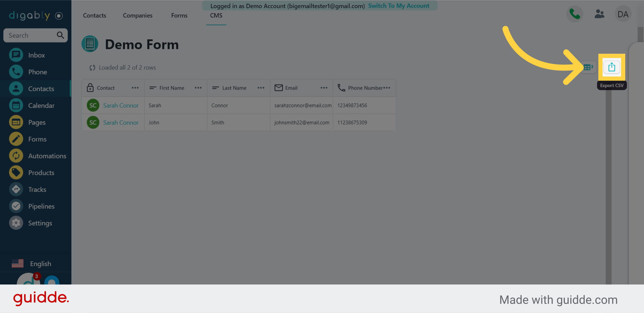Open Sarah Connor contact in John's row

pos(121,123)
